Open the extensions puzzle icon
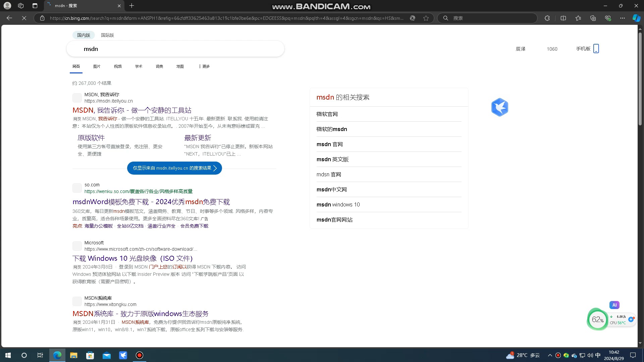Viewport: 644px width, 362px height. click(547, 18)
